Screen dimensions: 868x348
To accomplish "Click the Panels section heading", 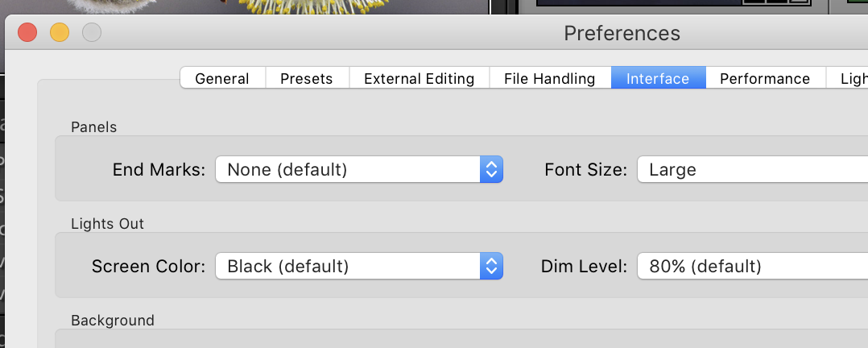I will pos(93,127).
